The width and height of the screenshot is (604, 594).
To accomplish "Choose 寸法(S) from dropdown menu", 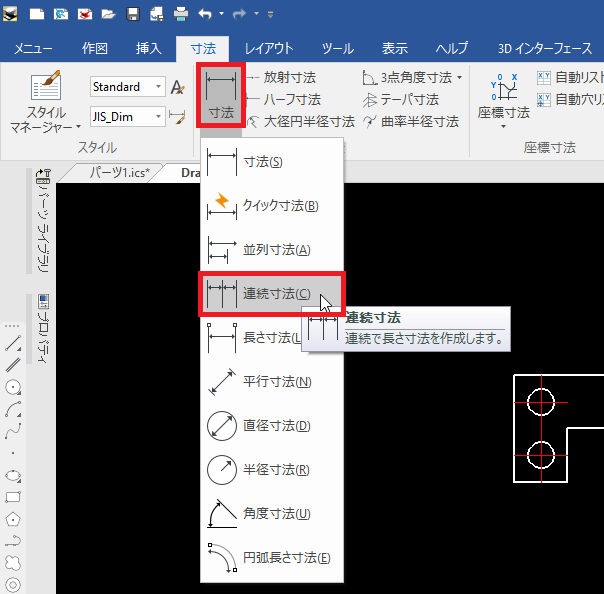I will 272,161.
